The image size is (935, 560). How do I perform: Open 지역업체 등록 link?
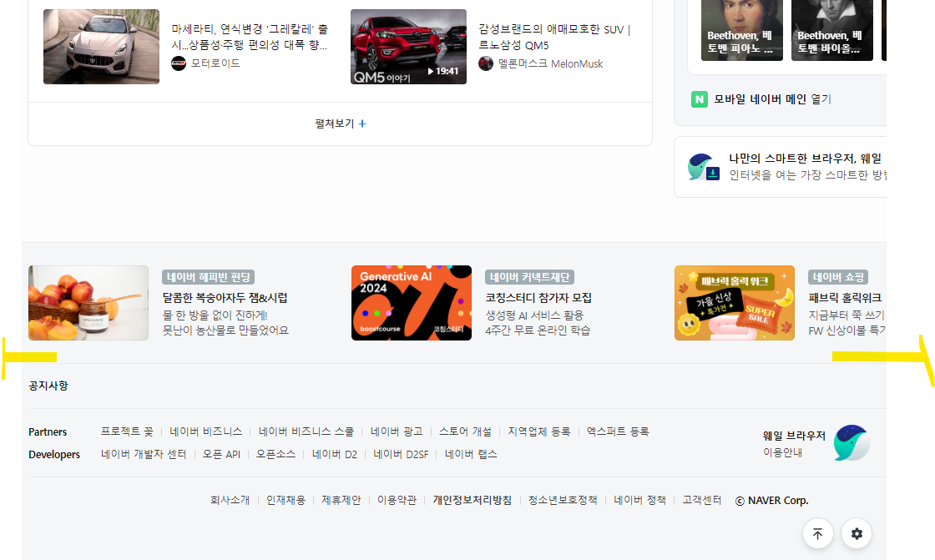[539, 431]
